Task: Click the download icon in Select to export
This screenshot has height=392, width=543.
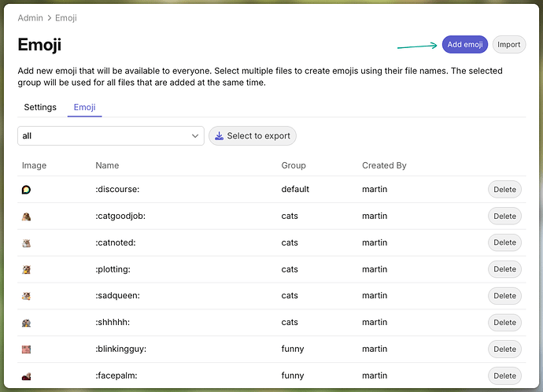Action: 220,135
